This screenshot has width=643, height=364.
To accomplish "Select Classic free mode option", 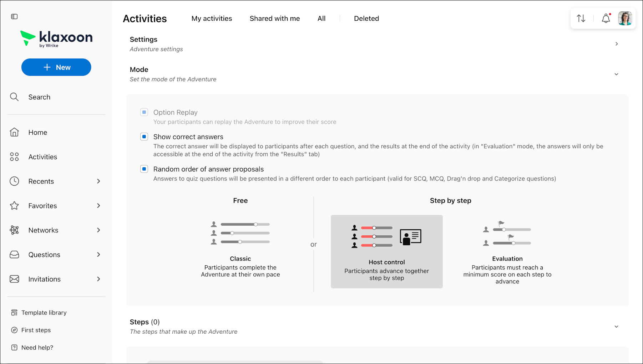I will pyautogui.click(x=241, y=249).
